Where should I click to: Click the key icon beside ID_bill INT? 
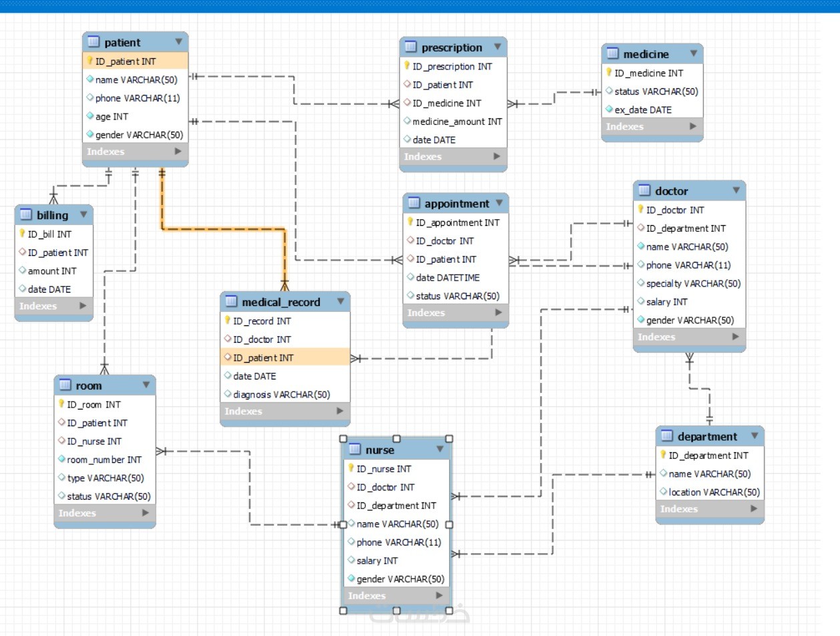[22, 234]
